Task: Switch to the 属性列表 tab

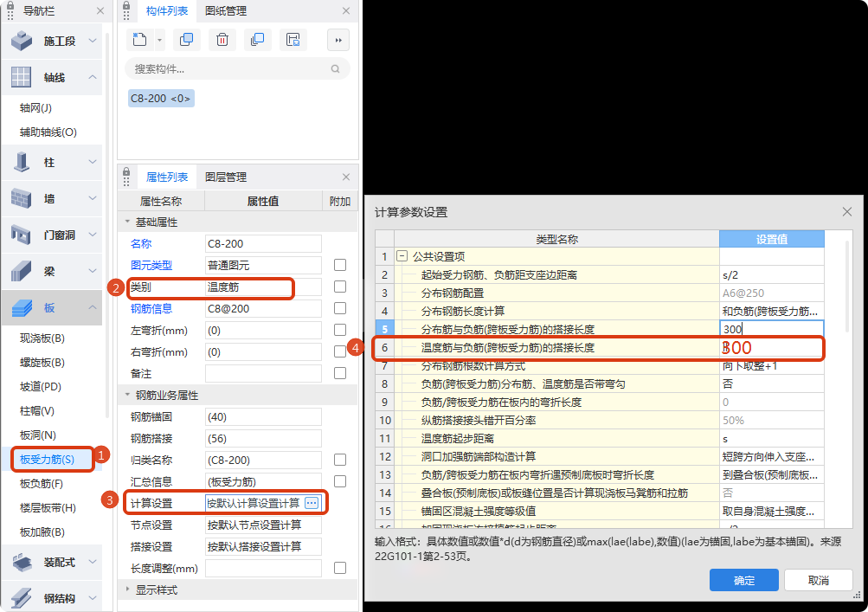Action: pos(167,177)
